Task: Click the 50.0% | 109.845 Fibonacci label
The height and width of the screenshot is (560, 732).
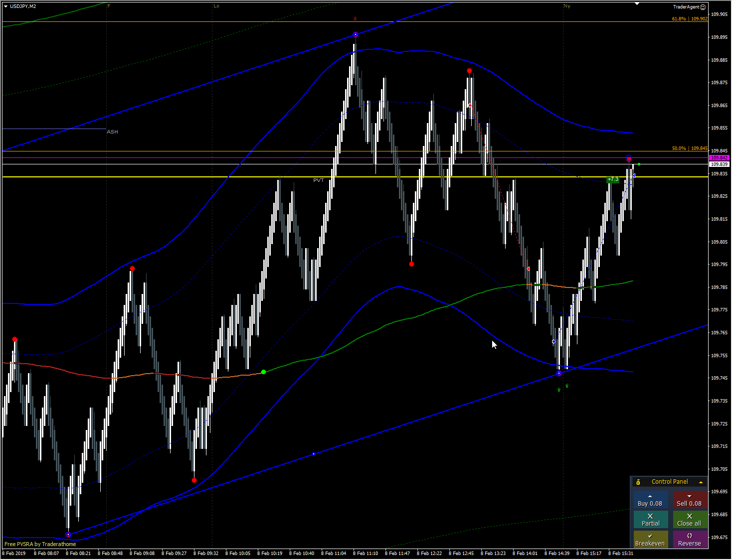Action: (690, 148)
